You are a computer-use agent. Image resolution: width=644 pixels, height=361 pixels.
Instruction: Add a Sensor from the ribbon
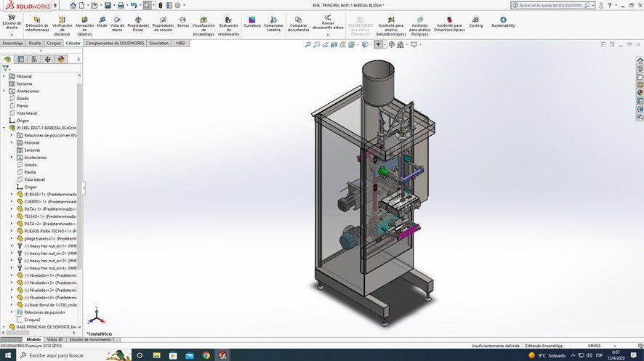[182, 22]
